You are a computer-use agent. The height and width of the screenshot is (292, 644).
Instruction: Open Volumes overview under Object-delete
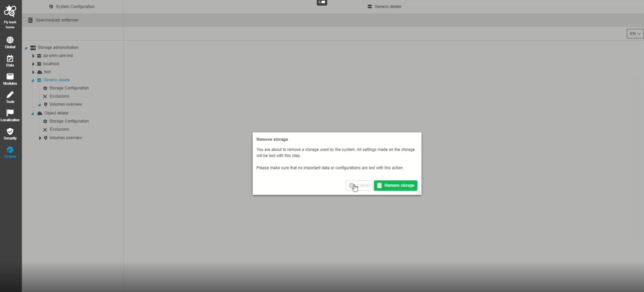(x=66, y=138)
